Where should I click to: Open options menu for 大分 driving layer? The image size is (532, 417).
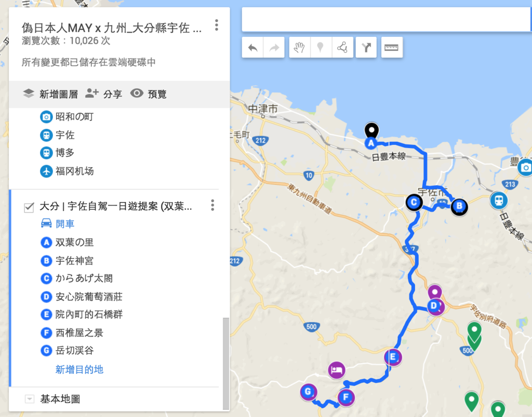212,205
